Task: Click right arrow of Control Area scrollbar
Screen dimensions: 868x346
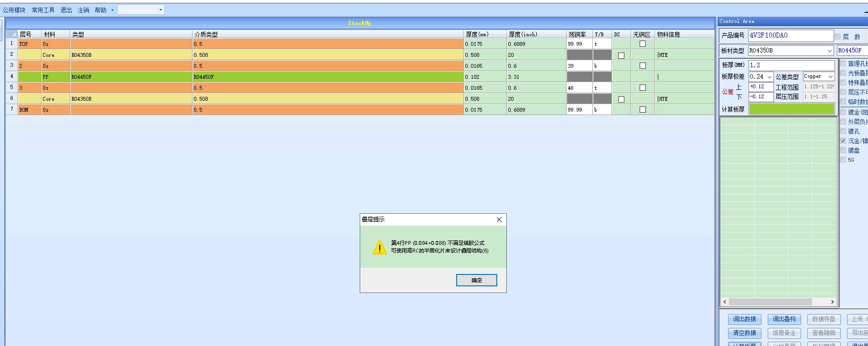Action: coord(833,302)
